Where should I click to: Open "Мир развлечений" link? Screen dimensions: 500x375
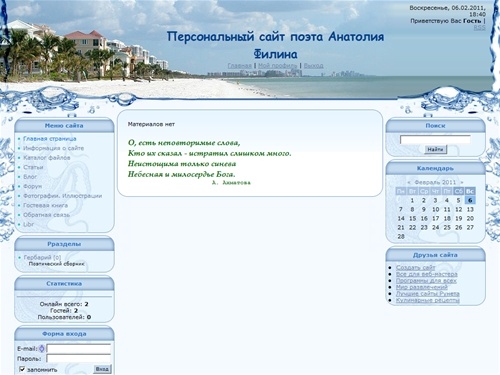coord(422,287)
